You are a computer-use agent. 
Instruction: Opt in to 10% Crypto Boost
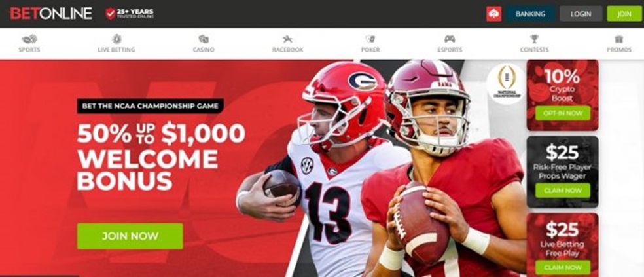(x=563, y=113)
